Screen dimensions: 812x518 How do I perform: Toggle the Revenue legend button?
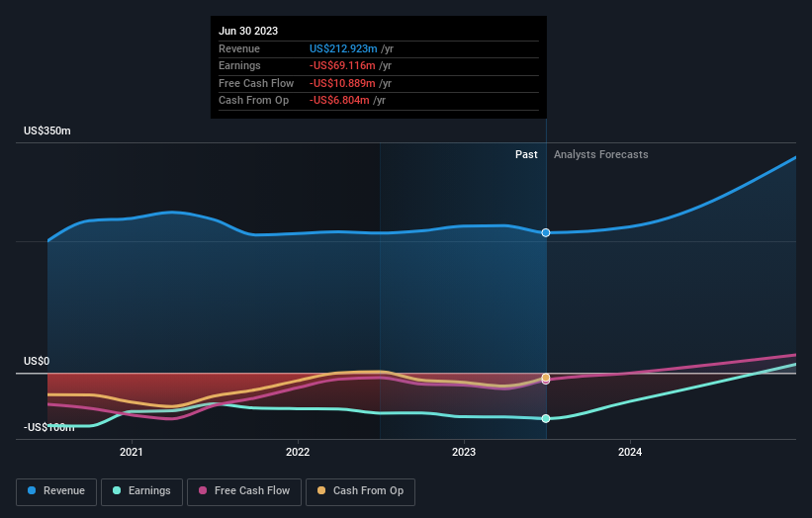[56, 491]
